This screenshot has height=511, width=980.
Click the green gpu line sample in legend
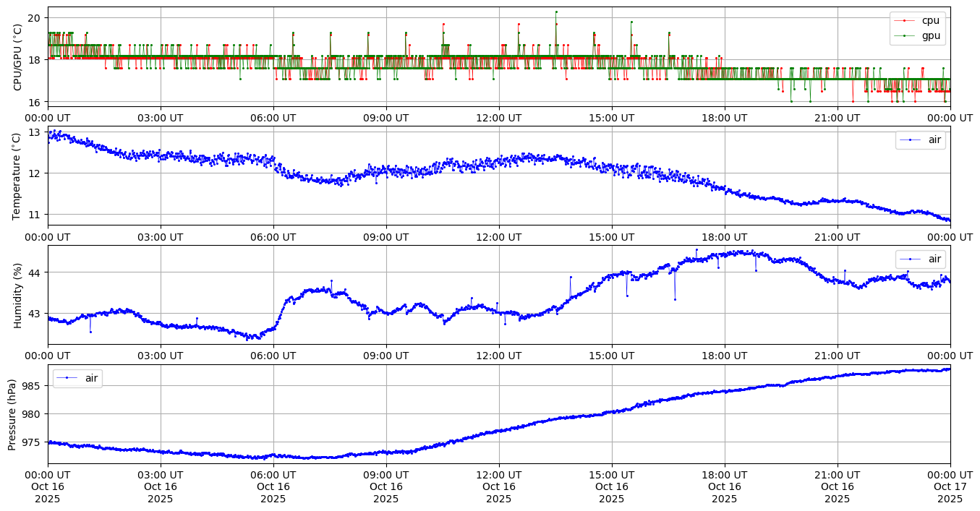click(904, 35)
